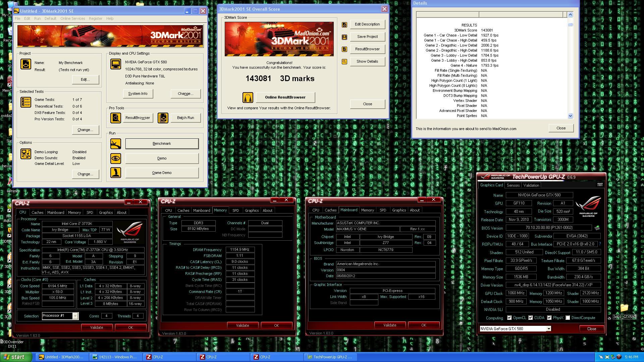Click Edit button in Project section
This screenshot has width=644, height=362.
point(85,80)
